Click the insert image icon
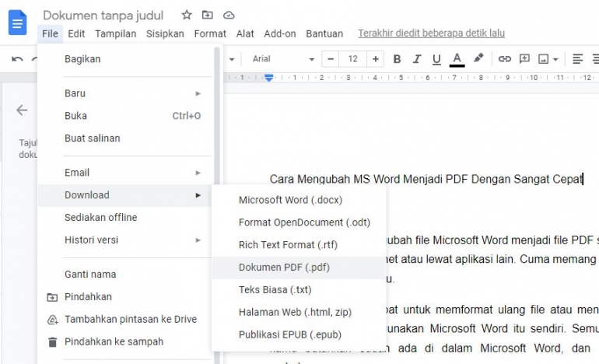 (543, 59)
